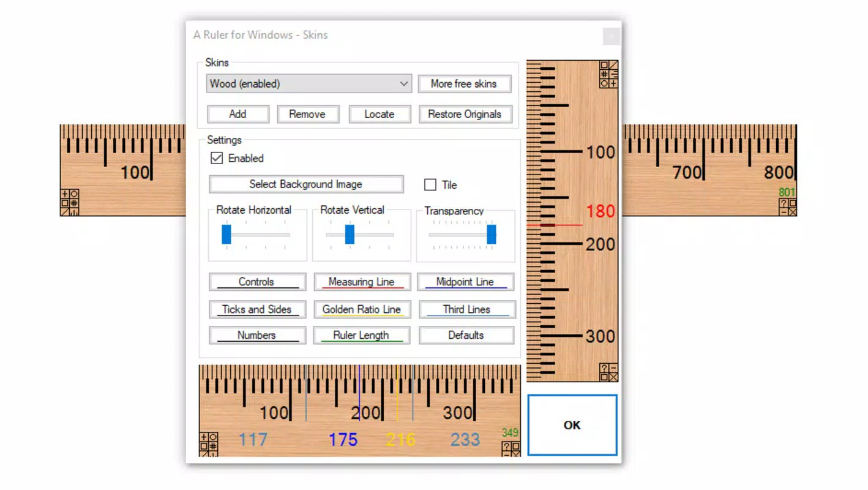
Task: Click the hash grid icon atop the vertical ruler
Action: click(x=604, y=74)
